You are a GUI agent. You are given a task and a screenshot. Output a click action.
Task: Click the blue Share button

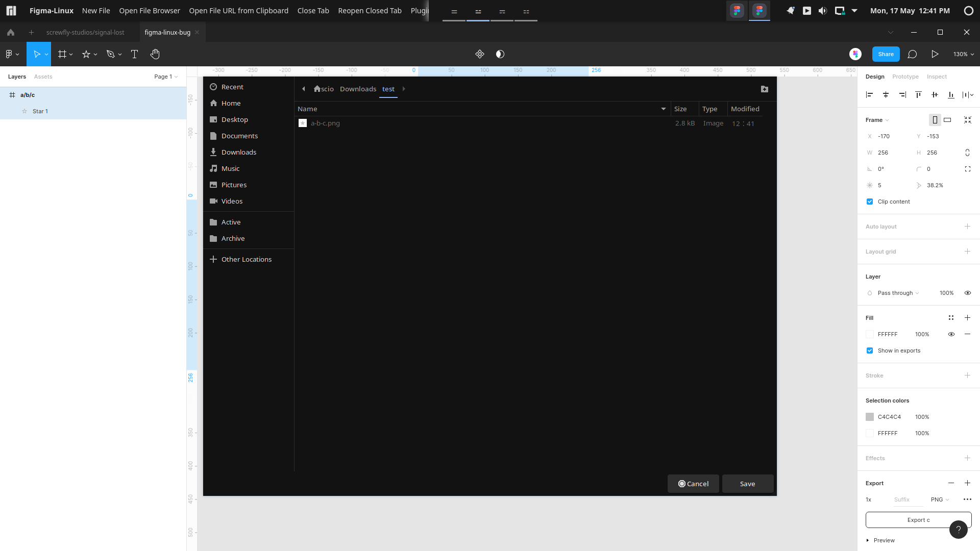click(x=886, y=54)
